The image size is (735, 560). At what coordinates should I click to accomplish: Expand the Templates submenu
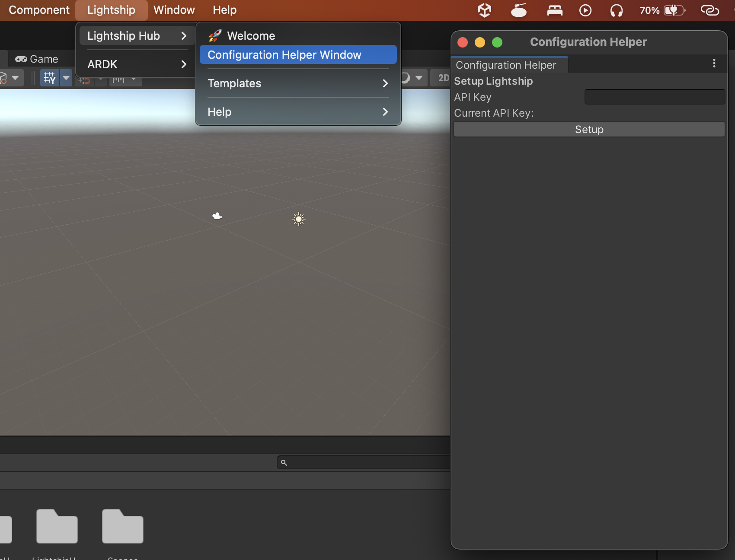tap(297, 83)
